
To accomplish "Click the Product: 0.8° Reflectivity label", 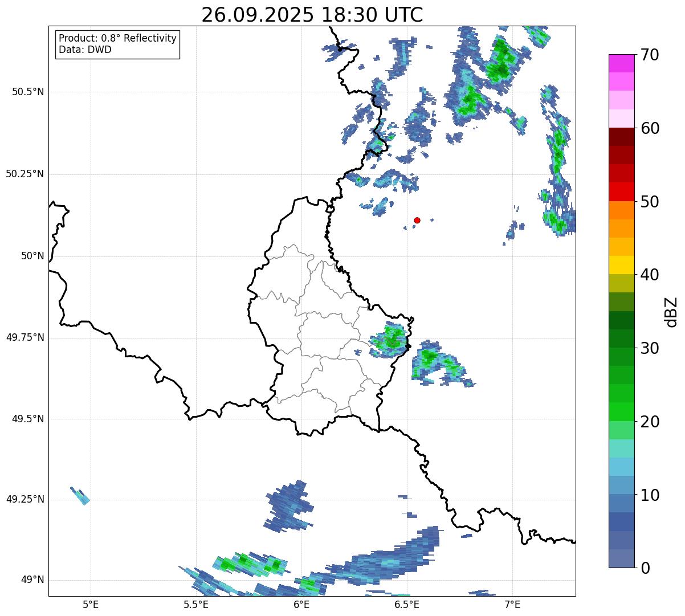I will tap(118, 38).
